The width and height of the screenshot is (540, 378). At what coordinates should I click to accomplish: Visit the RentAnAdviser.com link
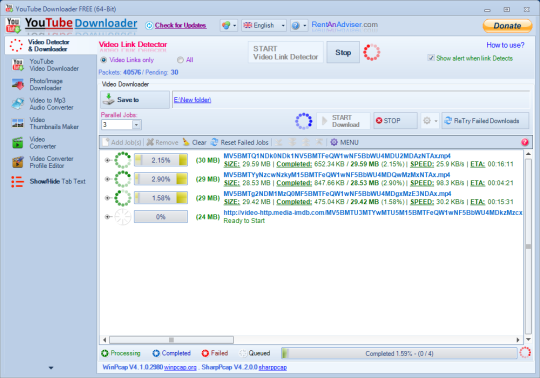[344, 25]
